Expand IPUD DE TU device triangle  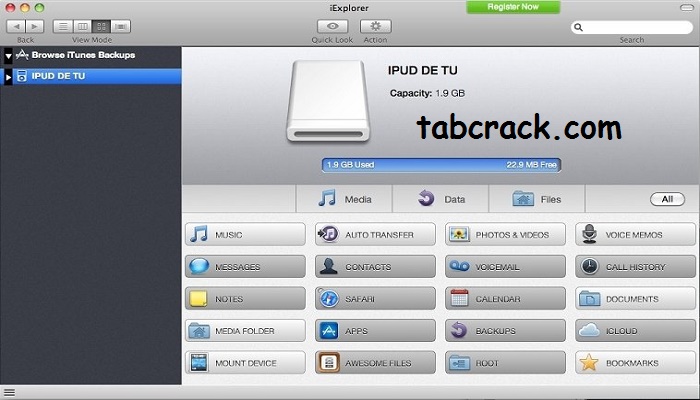coord(8,77)
